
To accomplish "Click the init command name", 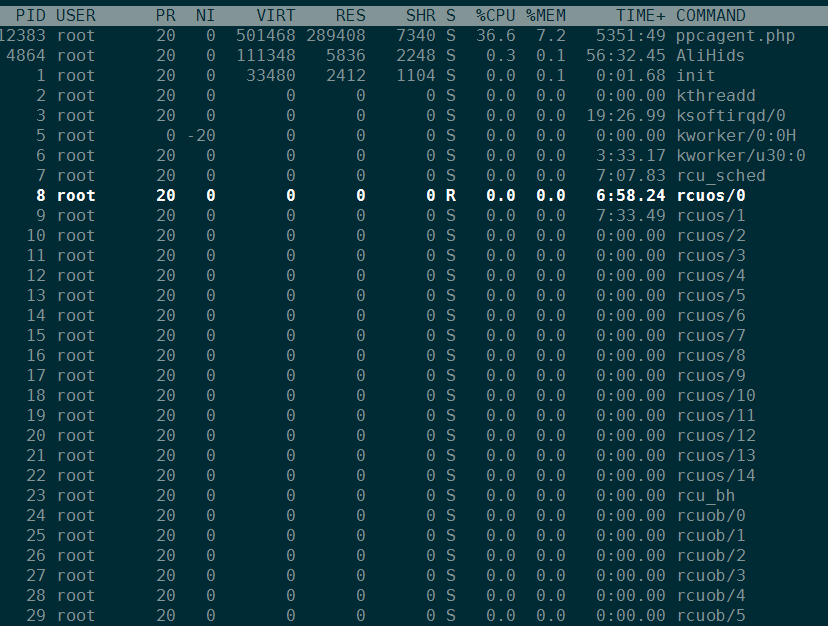I will pos(696,76).
